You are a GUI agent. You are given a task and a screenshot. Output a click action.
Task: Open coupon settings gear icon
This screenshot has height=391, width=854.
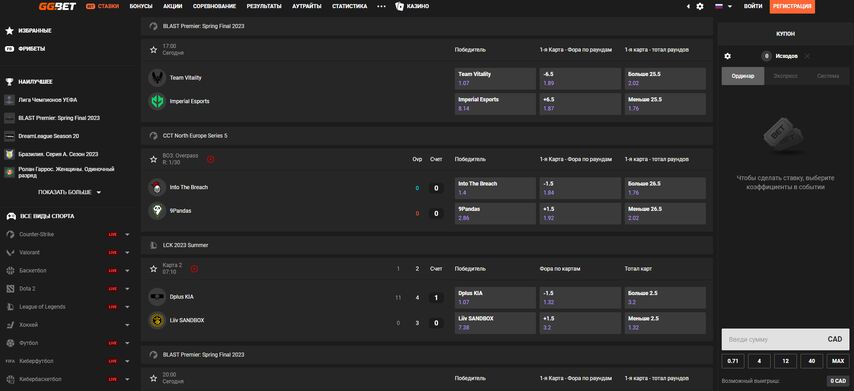point(727,56)
